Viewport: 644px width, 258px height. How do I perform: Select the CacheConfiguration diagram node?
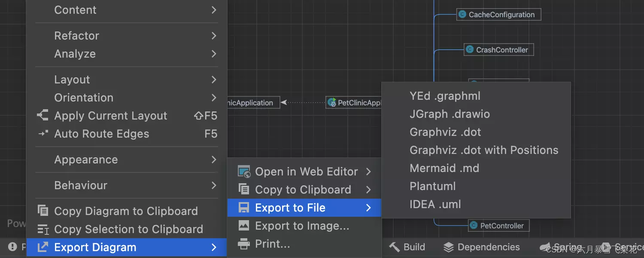click(498, 14)
